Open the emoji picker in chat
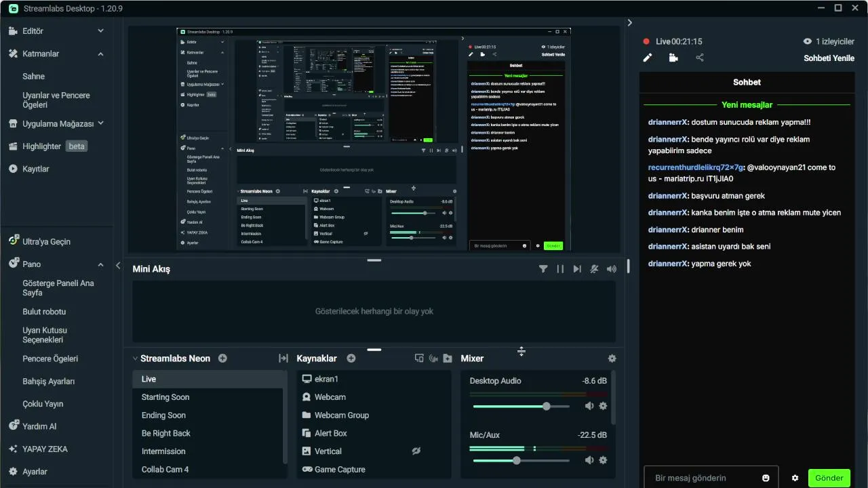The image size is (868, 488). 766,478
